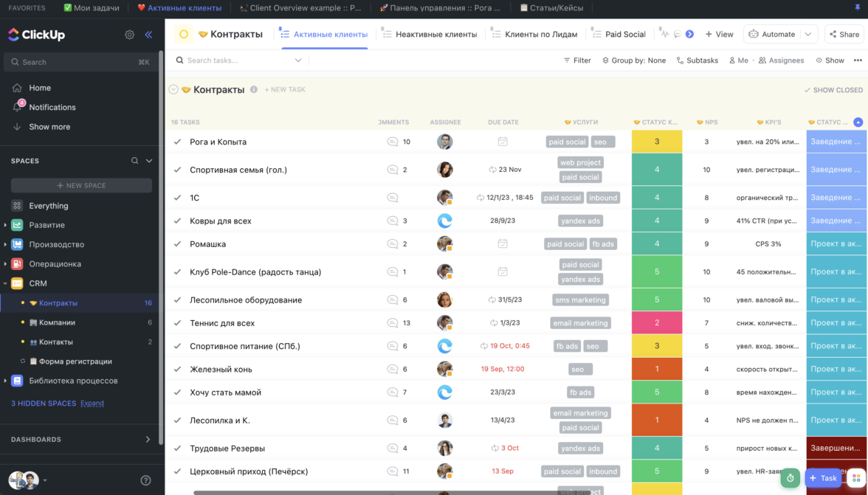Set due date for Ромашка calendar icon

pyautogui.click(x=503, y=243)
